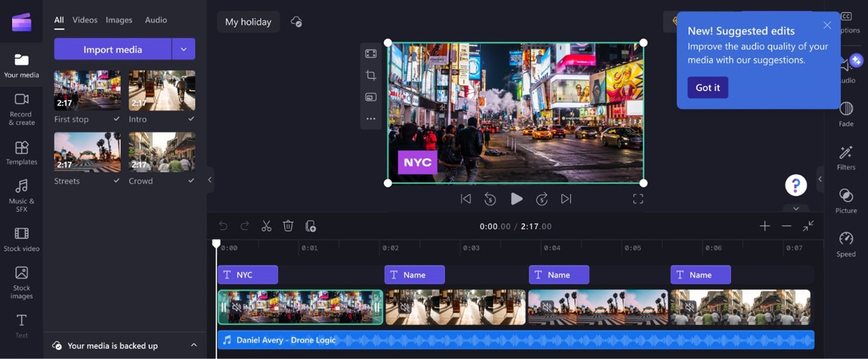
Task: Click the Clipchamp logo icon
Action: point(21,22)
